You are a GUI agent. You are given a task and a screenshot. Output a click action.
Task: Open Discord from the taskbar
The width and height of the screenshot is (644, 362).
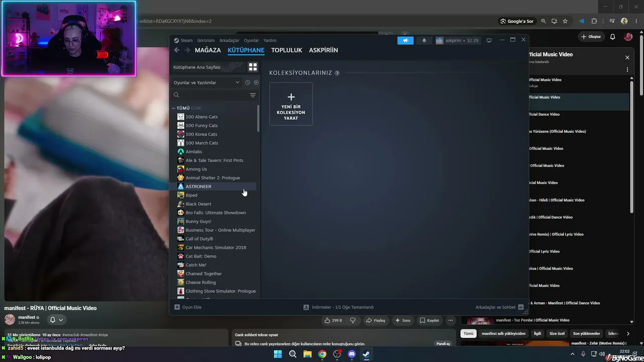pyautogui.click(x=352, y=354)
